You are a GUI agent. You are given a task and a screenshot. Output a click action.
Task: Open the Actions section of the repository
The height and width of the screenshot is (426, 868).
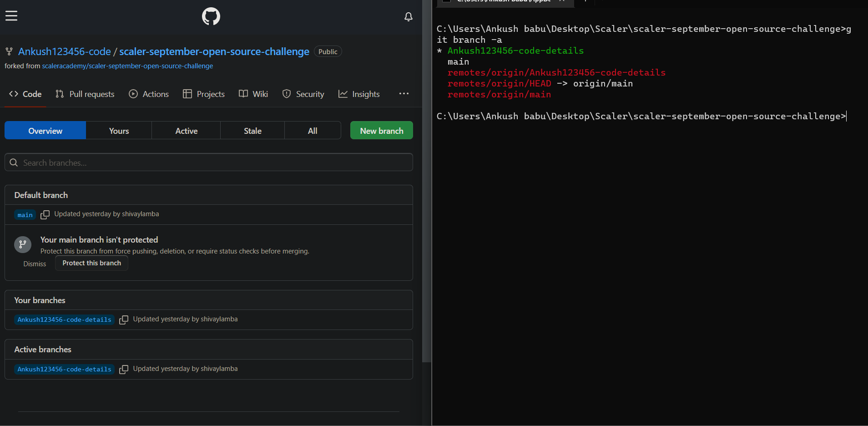click(149, 94)
